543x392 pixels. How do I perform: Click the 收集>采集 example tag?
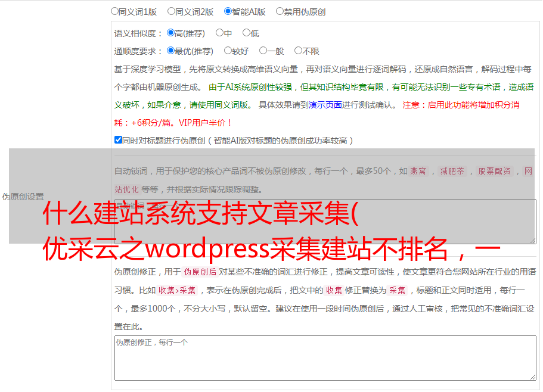[x=177, y=290]
